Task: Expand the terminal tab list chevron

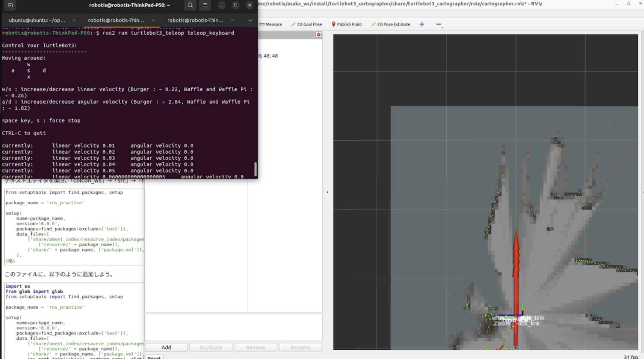Action: [250, 20]
